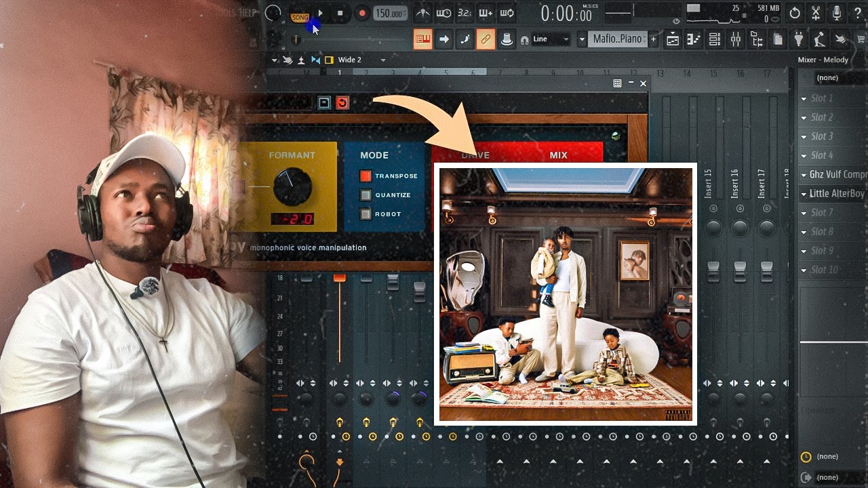Select the Robot mode button

366,214
